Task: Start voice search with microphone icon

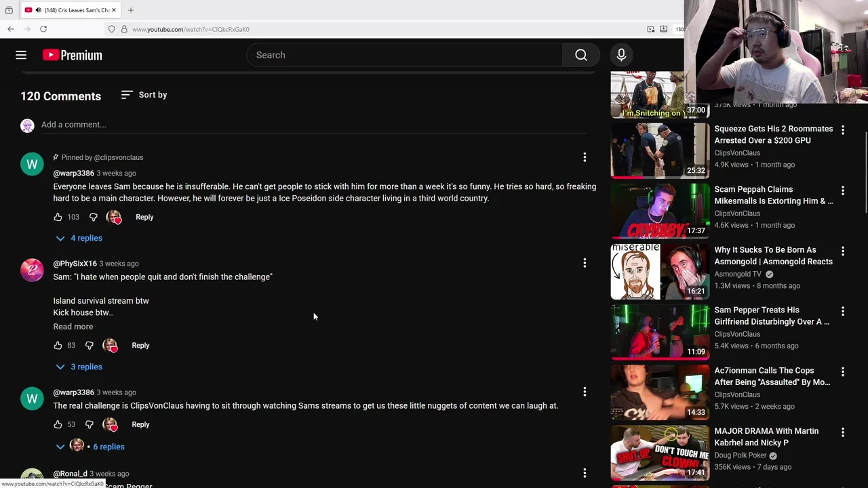Action: coord(621,55)
